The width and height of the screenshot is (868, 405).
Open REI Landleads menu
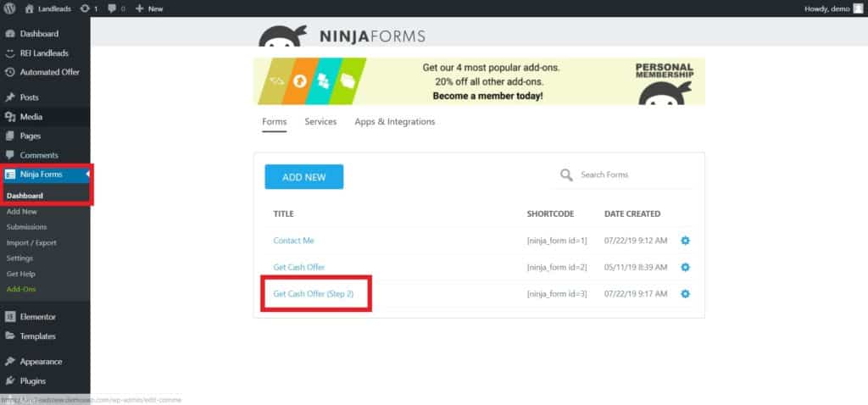(45, 53)
